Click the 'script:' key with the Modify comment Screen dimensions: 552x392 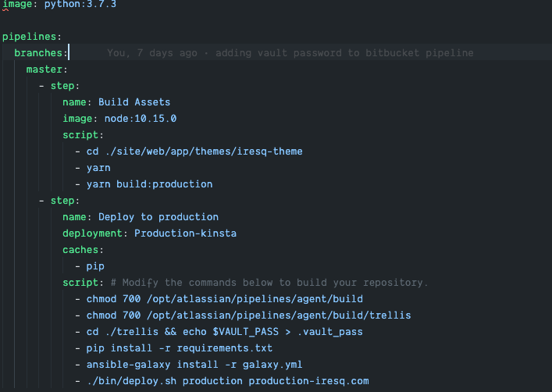pyautogui.click(x=83, y=283)
